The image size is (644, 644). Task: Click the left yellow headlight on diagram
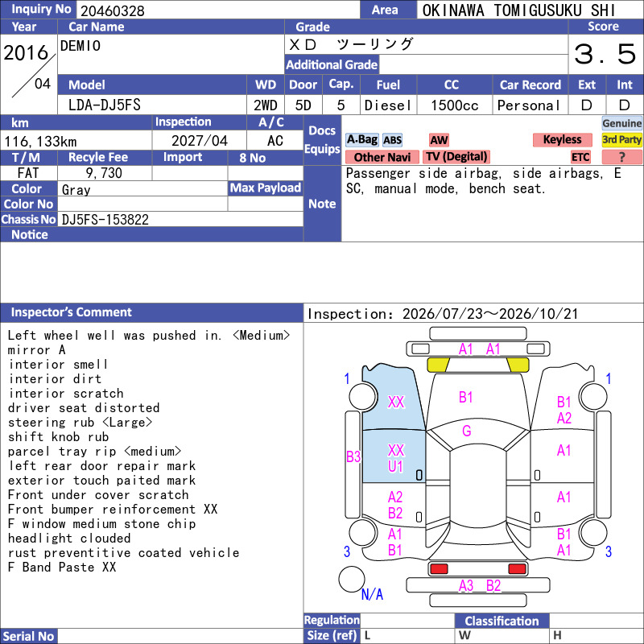click(438, 365)
